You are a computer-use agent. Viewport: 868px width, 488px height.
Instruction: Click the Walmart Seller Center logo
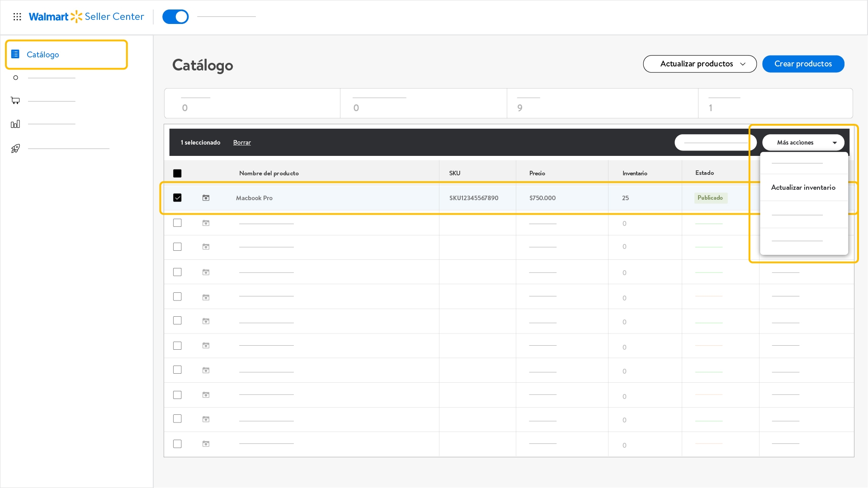[x=86, y=17]
